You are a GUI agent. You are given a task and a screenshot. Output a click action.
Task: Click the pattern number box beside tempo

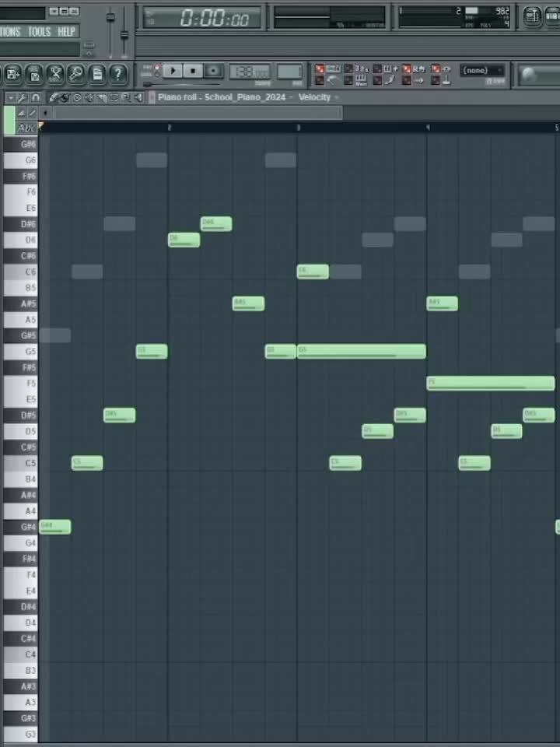[x=289, y=72]
